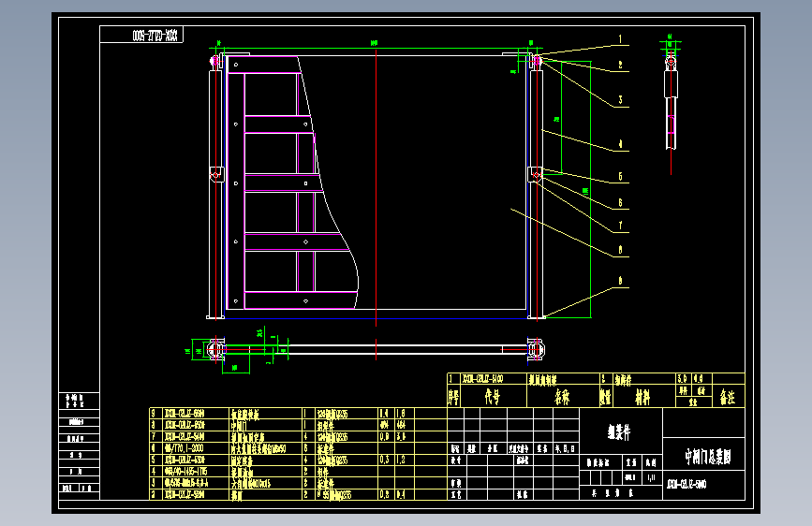Image resolution: width=812 pixels, height=526 pixels.
Task: Select the rotated drawing number box at top left
Action: pyautogui.click(x=141, y=35)
